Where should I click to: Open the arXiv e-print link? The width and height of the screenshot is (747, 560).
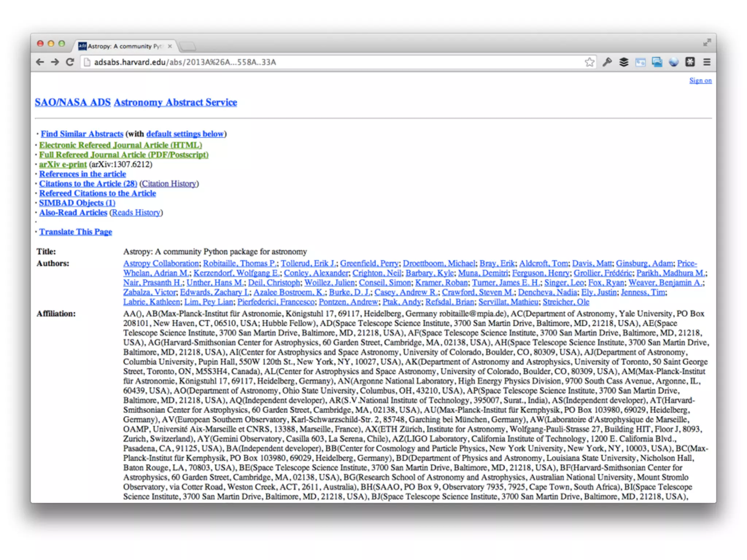click(63, 164)
